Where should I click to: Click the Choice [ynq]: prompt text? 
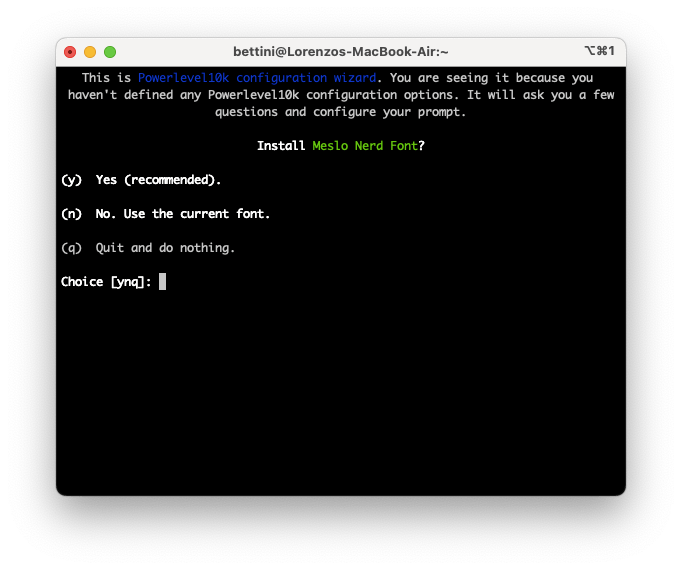[106, 282]
